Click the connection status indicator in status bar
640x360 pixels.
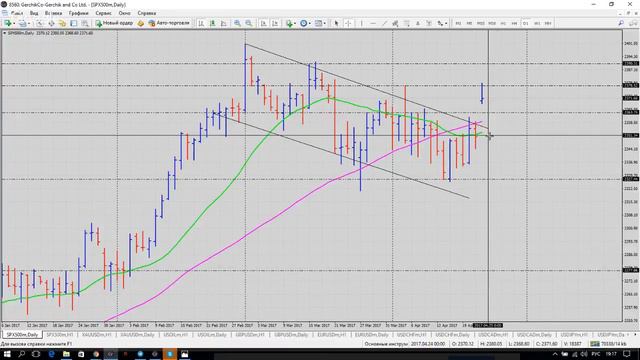[609, 344]
